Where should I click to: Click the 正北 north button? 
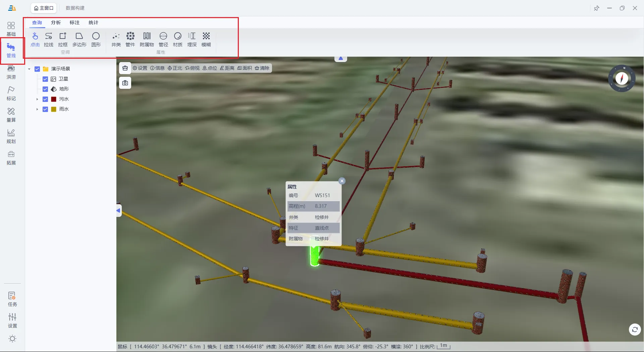(x=175, y=68)
